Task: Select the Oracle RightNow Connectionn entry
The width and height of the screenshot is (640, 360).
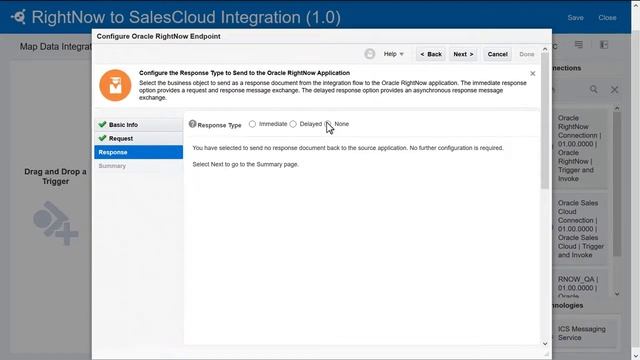Action: [580, 148]
